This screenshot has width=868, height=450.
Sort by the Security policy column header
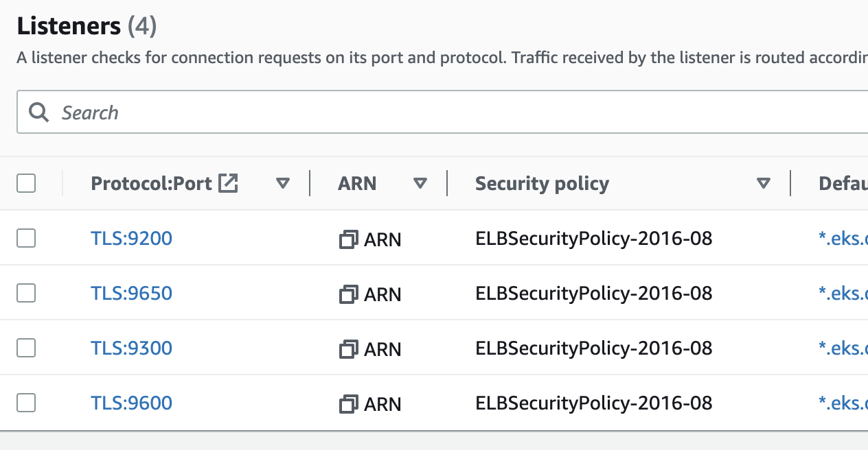(x=541, y=183)
